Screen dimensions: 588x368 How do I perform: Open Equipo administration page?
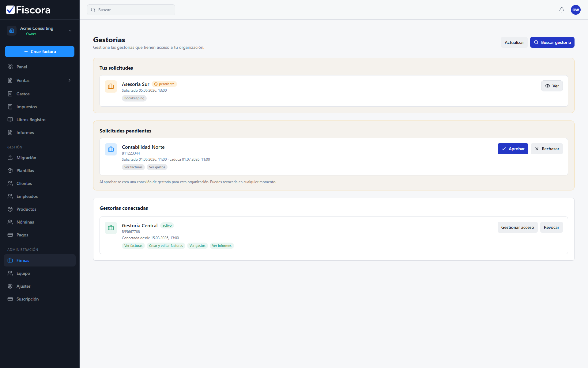point(40,273)
